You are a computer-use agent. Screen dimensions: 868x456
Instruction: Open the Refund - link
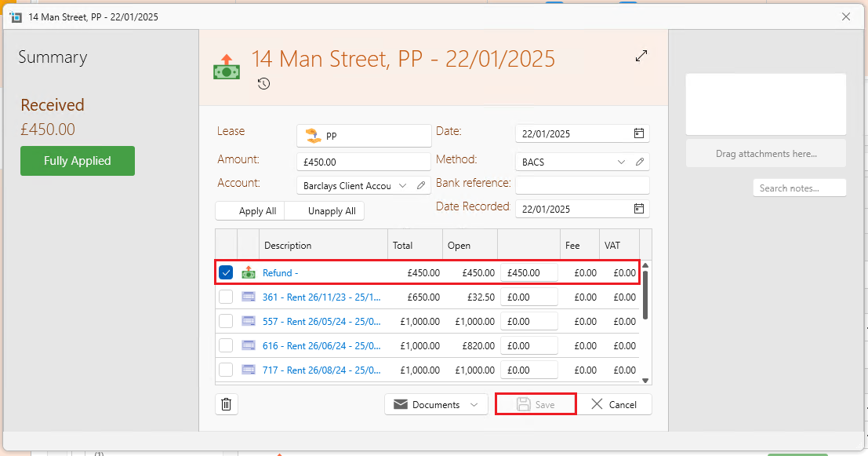click(x=280, y=272)
